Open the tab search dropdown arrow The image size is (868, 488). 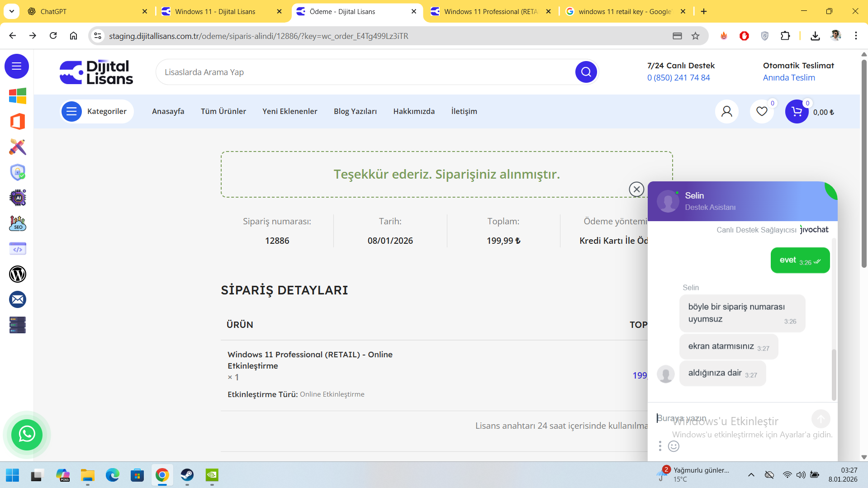(11, 11)
